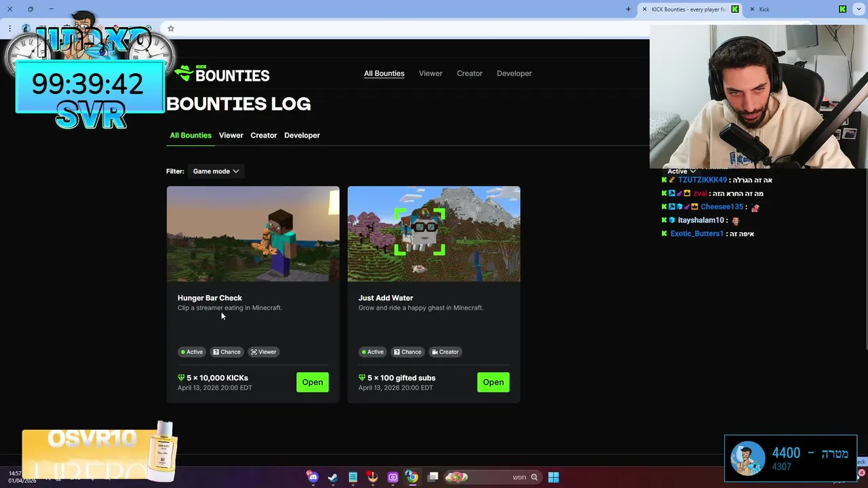The height and width of the screenshot is (488, 868).
Task: Click the Just Add Water thumbnail image
Action: (x=434, y=234)
